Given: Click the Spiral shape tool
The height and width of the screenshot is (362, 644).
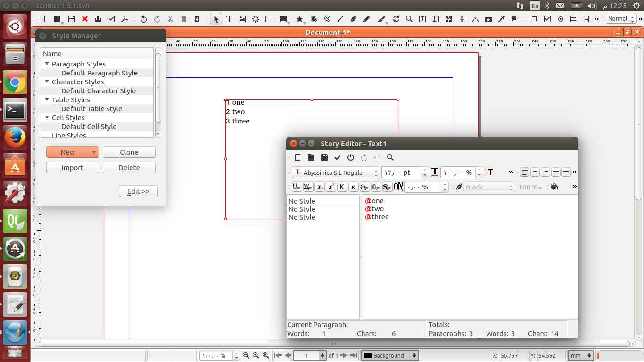Looking at the screenshot, I should point(327,19).
